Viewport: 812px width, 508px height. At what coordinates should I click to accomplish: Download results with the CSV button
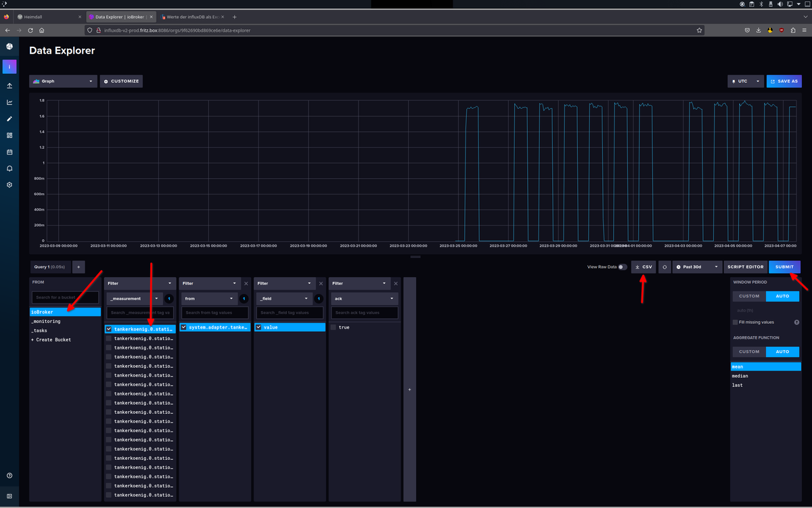coord(644,267)
